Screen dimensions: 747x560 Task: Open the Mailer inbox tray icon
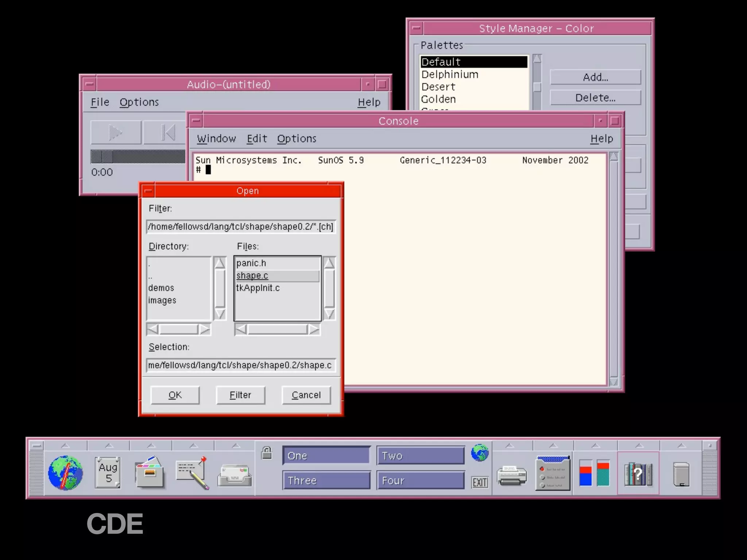tap(235, 475)
